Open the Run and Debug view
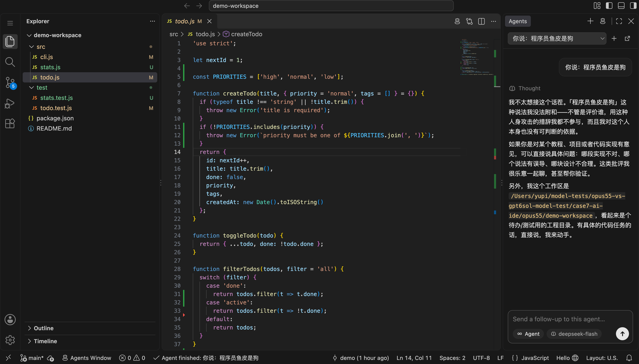Viewport: 639px width, 364px height. tap(10, 103)
